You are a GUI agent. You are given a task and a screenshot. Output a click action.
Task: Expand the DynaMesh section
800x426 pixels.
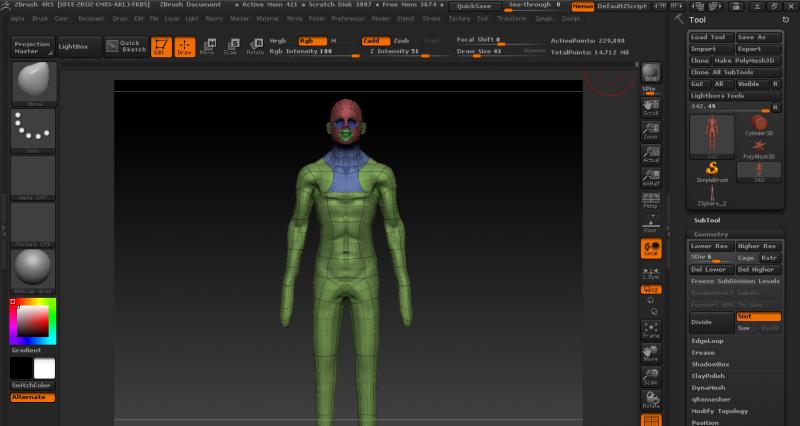[x=709, y=387]
